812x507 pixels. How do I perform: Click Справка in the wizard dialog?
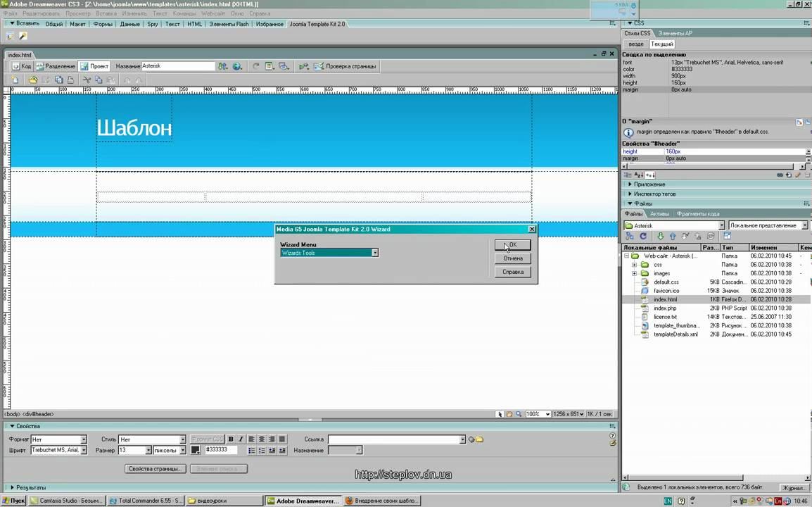click(513, 272)
